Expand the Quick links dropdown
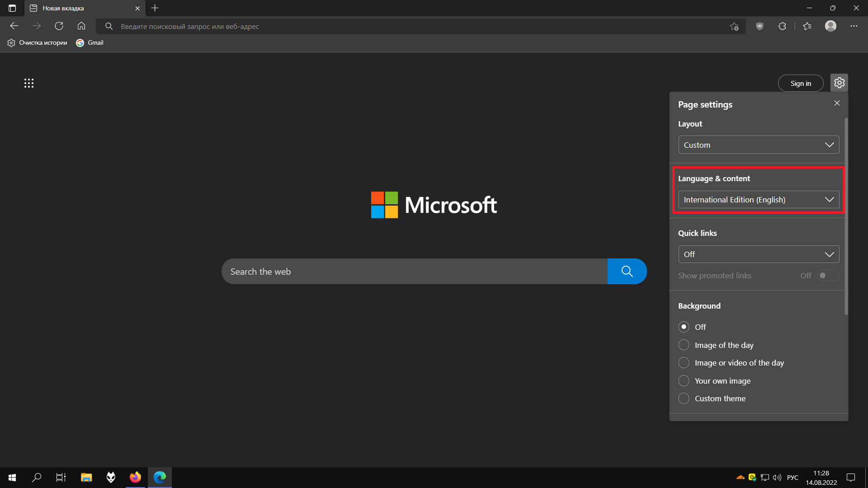The height and width of the screenshot is (488, 868). click(759, 254)
